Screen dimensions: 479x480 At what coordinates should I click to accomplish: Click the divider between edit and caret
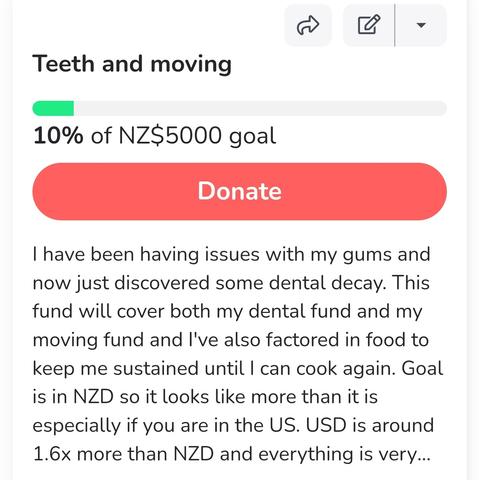pos(395,25)
